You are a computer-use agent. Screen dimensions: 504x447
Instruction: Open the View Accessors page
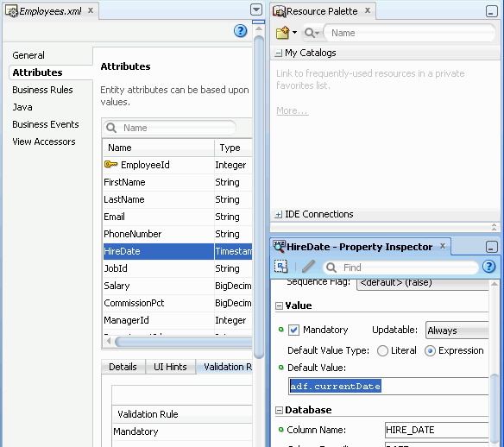(44, 142)
